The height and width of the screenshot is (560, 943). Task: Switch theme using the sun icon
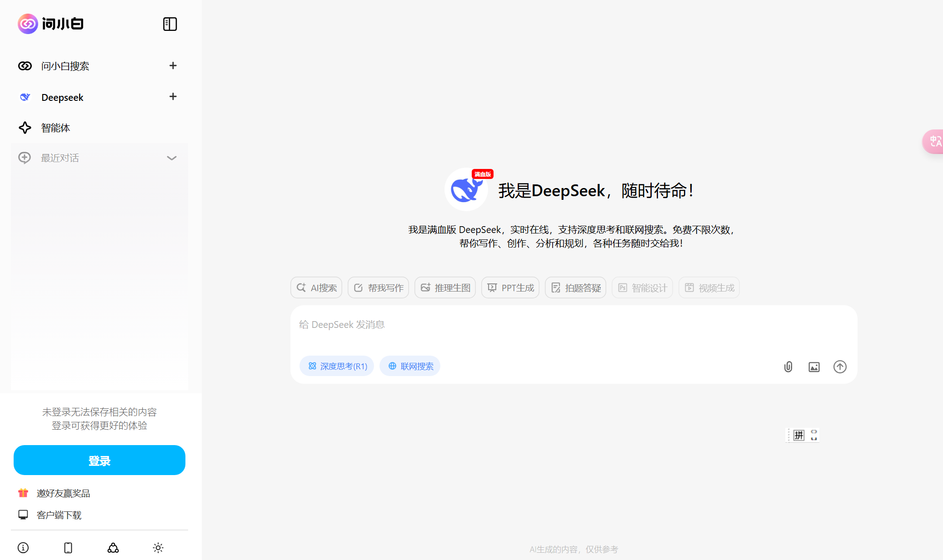click(158, 548)
